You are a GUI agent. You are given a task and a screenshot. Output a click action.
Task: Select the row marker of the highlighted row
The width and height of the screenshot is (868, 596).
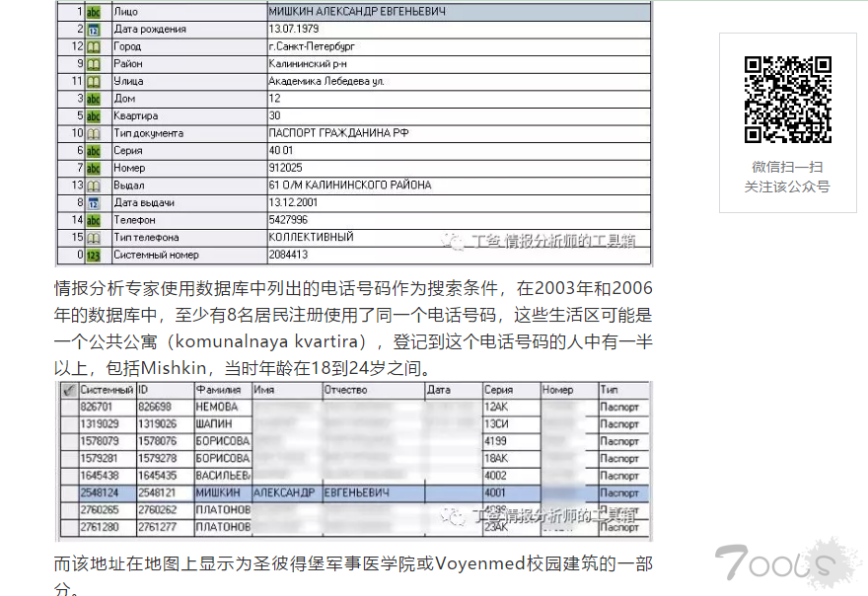coord(66,492)
